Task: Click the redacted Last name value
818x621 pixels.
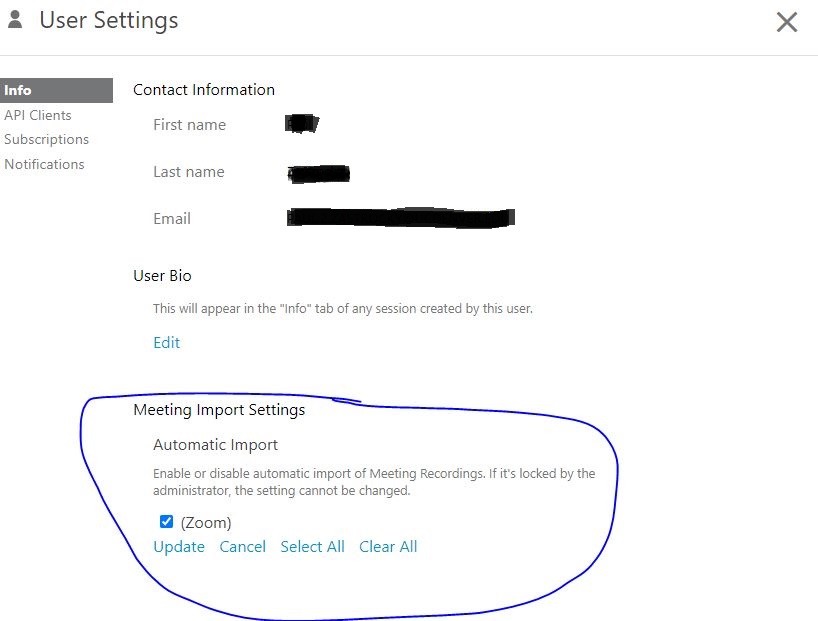Action: (318, 173)
